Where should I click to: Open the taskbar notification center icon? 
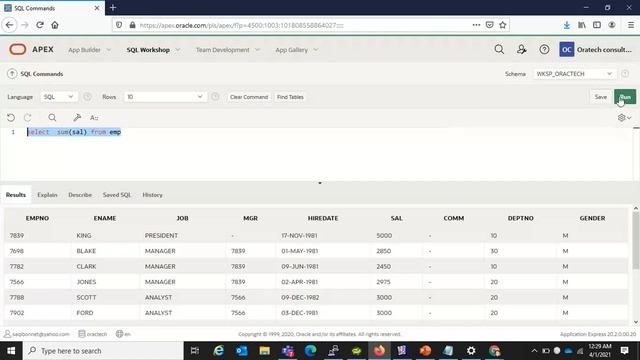pyautogui.click(x=624, y=351)
